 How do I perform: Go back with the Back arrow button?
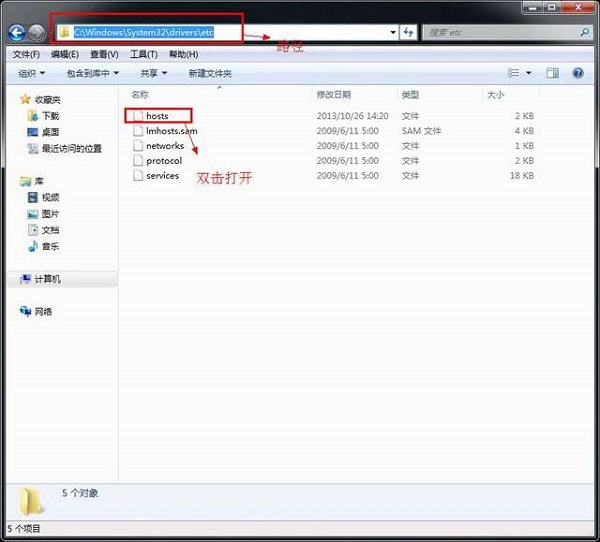click(x=16, y=33)
